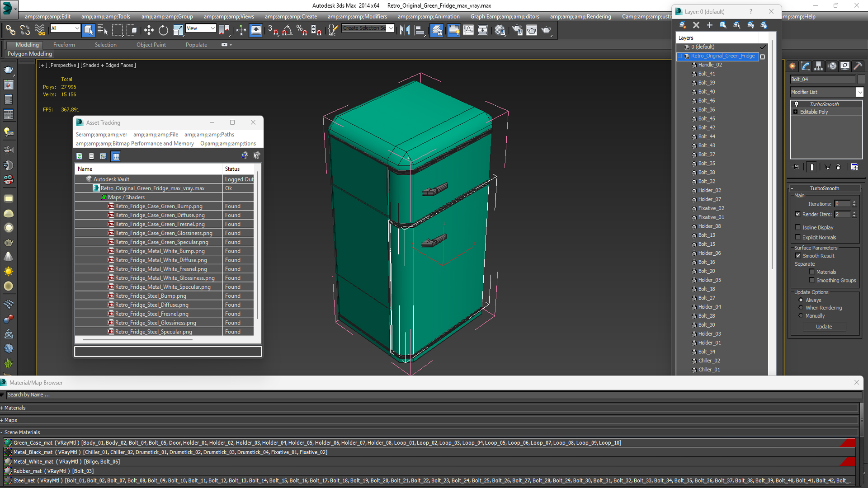Toggle Pin Stack under modifier stack
Image resolution: width=868 pixels, height=488 pixels.
pyautogui.click(x=796, y=167)
